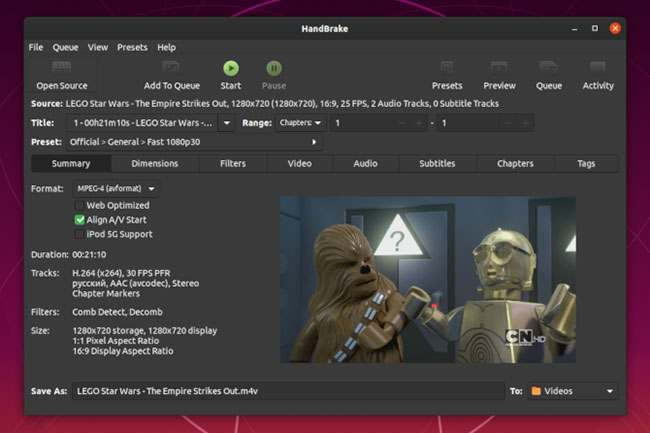Click the Pause encode icon
This screenshot has width=650, height=433.
pyautogui.click(x=273, y=69)
